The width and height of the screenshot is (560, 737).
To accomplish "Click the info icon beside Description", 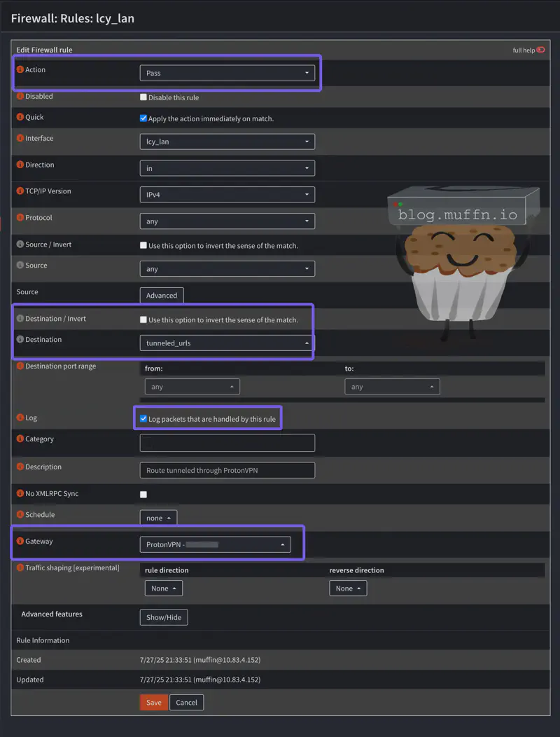I will click(20, 467).
